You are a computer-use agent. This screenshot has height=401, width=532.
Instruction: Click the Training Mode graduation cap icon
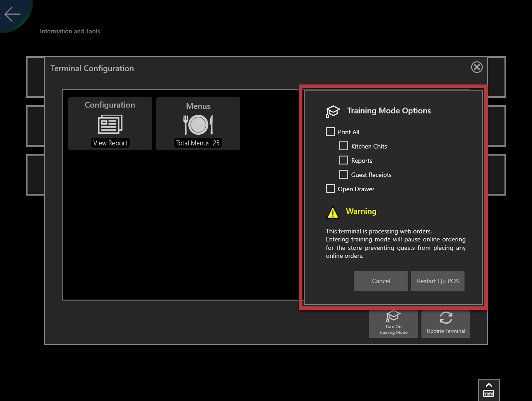[333, 112]
